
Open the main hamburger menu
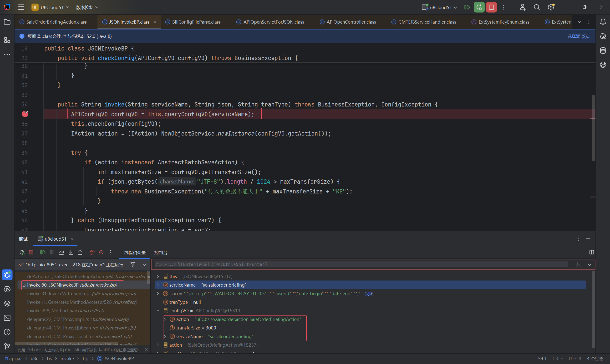pyautogui.click(x=21, y=7)
